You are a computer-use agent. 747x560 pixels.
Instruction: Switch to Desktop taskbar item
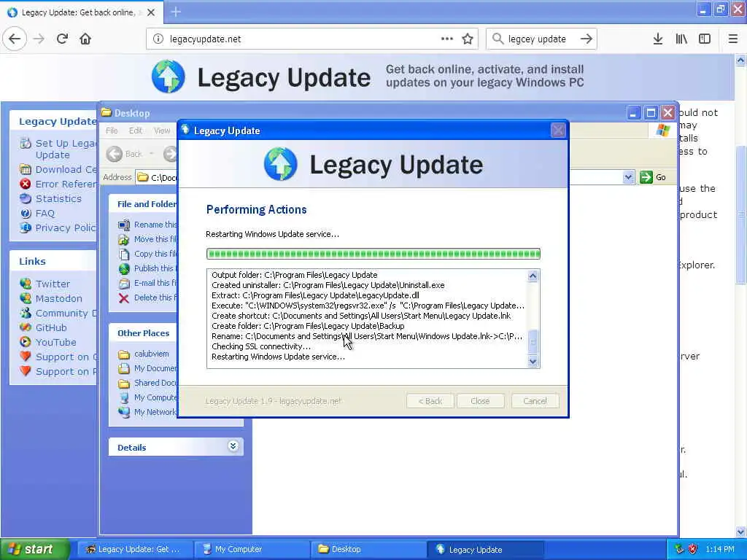click(x=368, y=550)
